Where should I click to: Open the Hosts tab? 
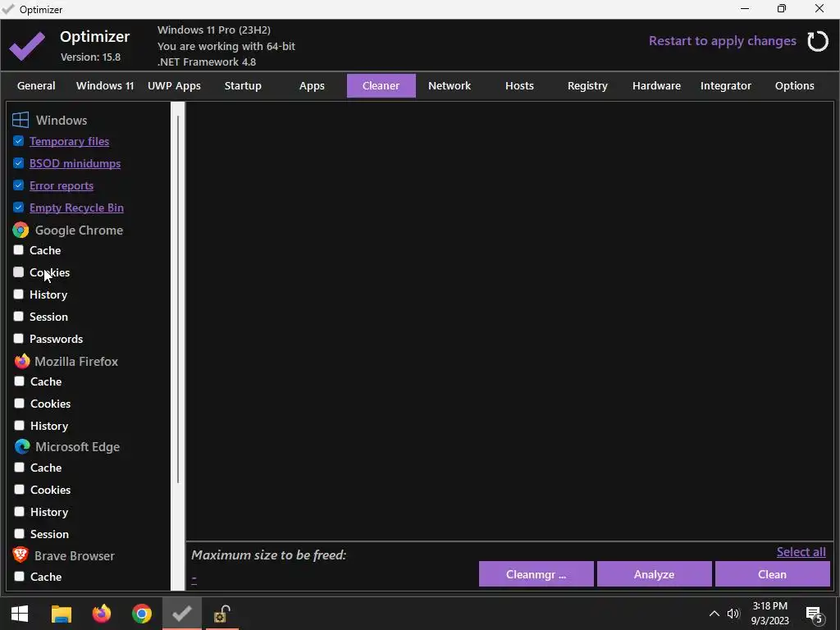(x=519, y=85)
